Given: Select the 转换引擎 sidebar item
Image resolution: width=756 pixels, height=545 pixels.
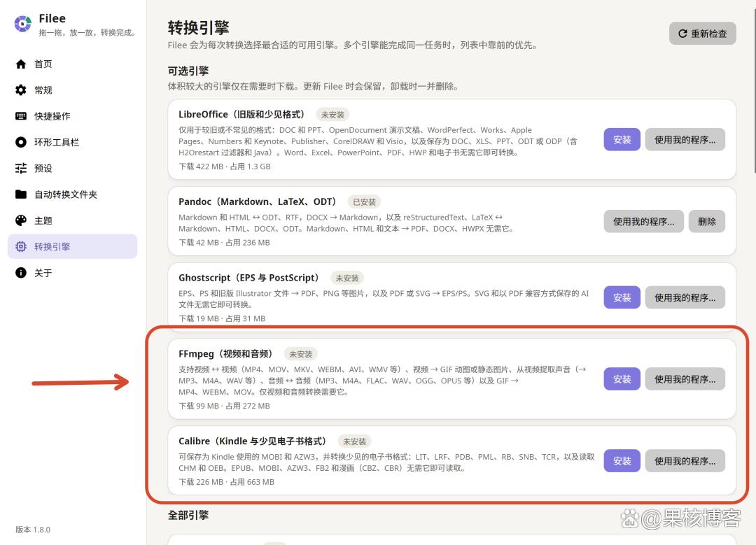Looking at the screenshot, I should coord(72,247).
